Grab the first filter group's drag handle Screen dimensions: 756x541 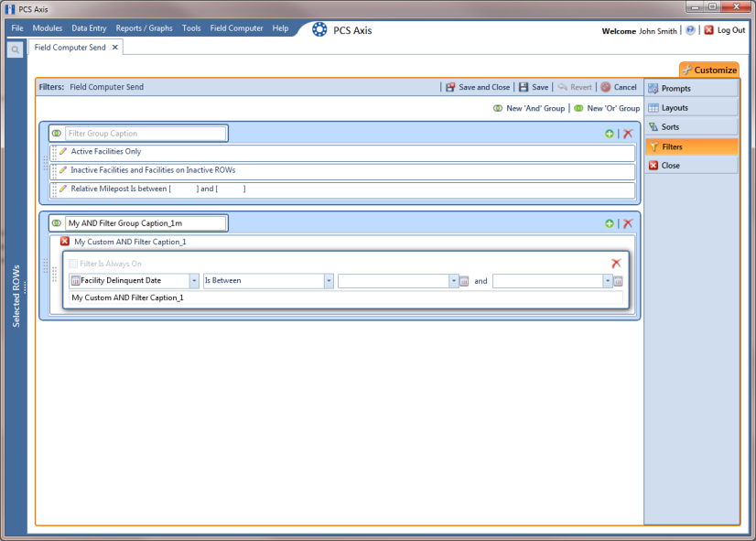(46, 163)
